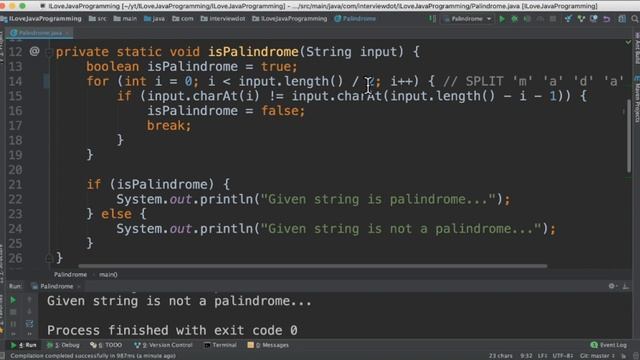Open Search Everywhere with the magnifier icon
Image resolution: width=640 pixels, height=360 pixels.
click(635, 19)
